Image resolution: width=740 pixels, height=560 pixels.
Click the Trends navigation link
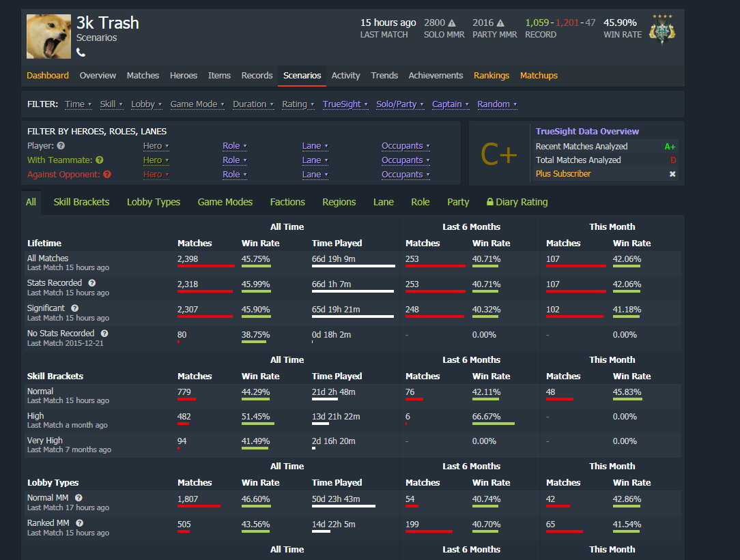[x=384, y=76]
